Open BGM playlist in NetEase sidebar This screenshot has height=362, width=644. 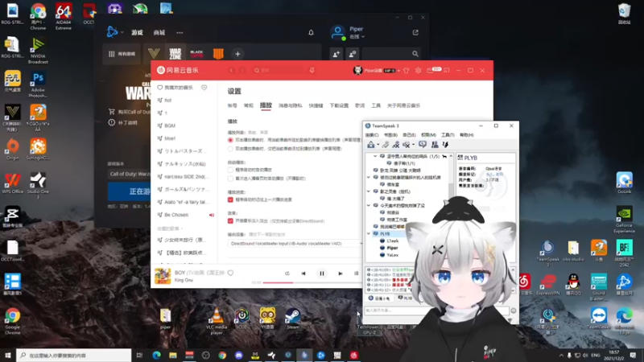[170, 125]
